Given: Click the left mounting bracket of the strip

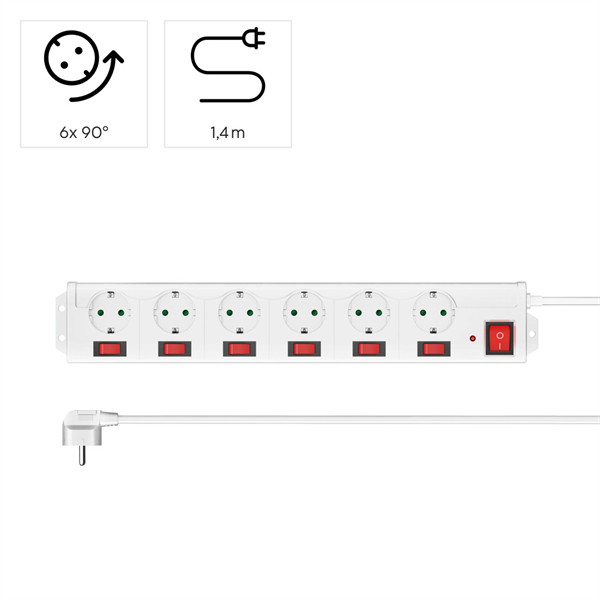Looking at the screenshot, I should click(61, 323).
